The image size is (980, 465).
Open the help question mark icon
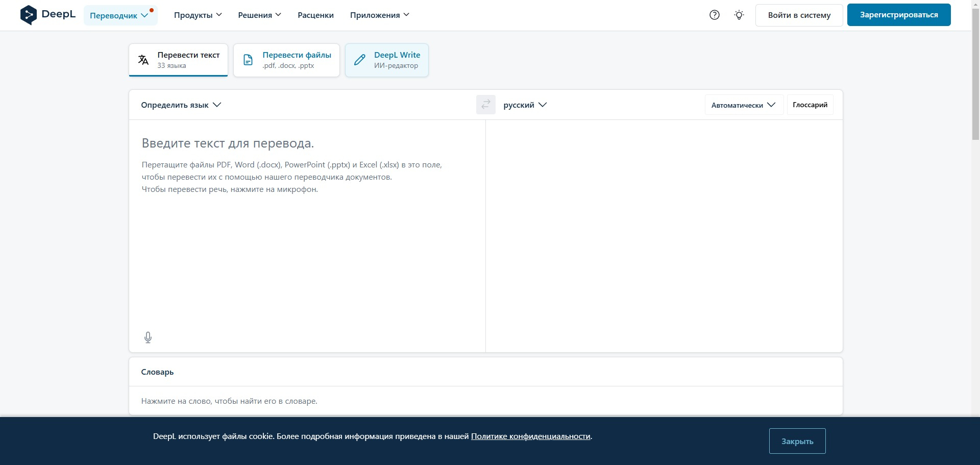(715, 15)
